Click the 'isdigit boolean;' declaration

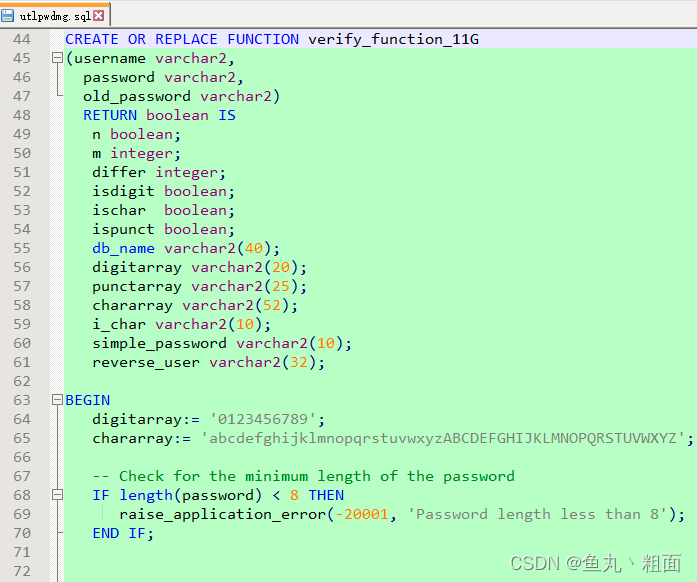click(163, 191)
